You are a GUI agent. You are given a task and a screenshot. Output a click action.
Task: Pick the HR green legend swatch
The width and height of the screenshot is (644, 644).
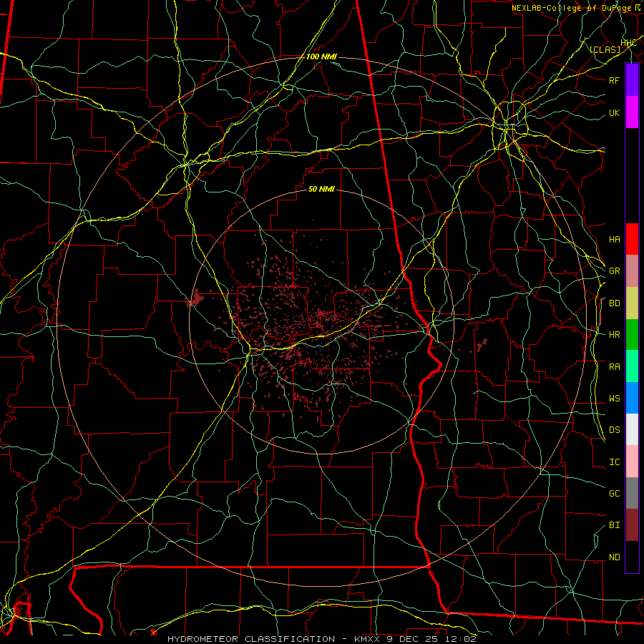point(632,335)
